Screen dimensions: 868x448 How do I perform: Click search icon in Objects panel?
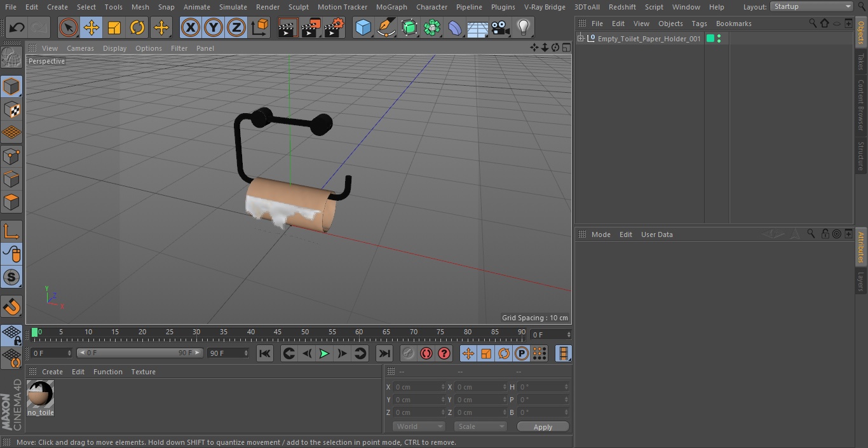click(x=812, y=23)
